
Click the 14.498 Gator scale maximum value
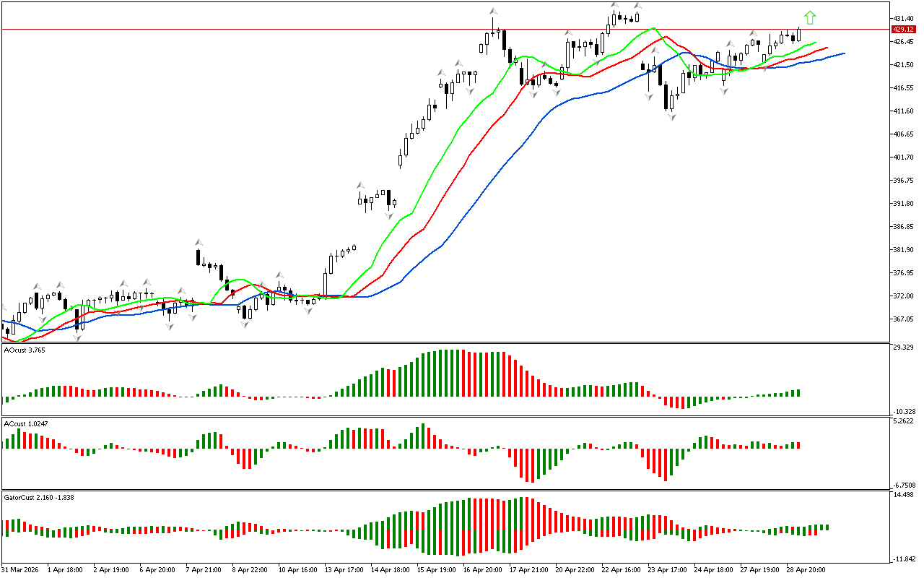click(x=904, y=495)
